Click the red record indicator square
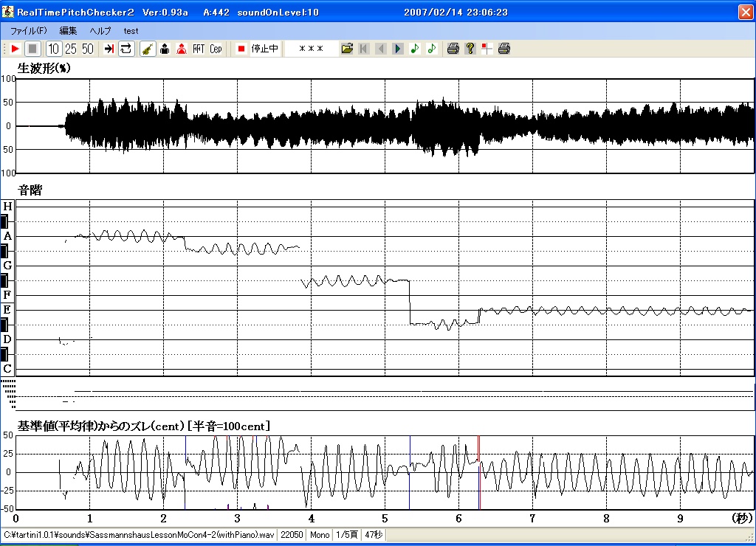756x546 pixels. tap(241, 49)
